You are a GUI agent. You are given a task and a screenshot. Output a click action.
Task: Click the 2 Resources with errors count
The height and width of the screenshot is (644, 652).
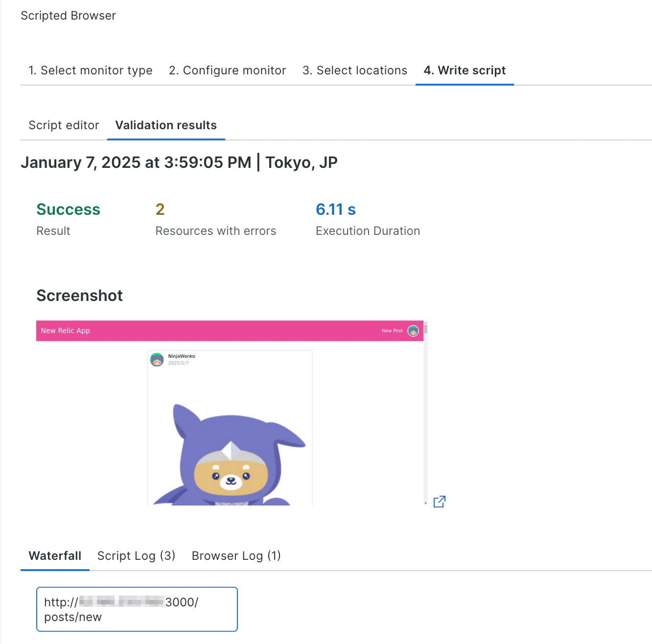coord(160,209)
